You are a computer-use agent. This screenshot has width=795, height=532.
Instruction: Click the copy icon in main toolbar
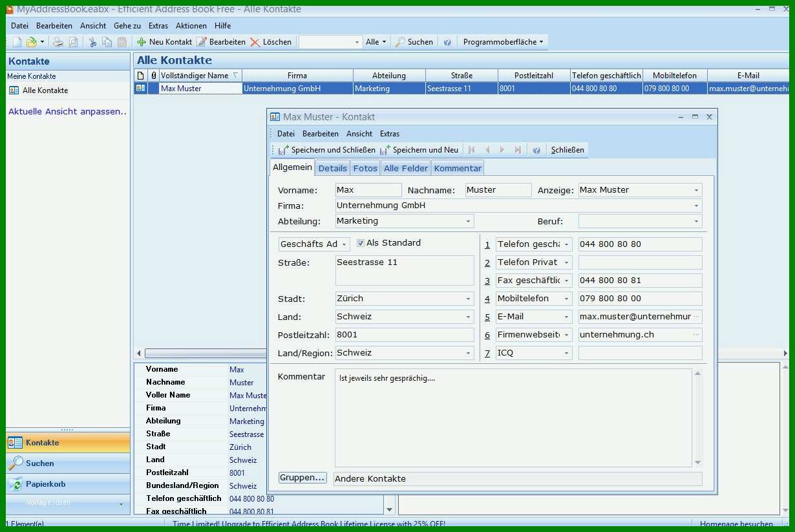(107, 42)
